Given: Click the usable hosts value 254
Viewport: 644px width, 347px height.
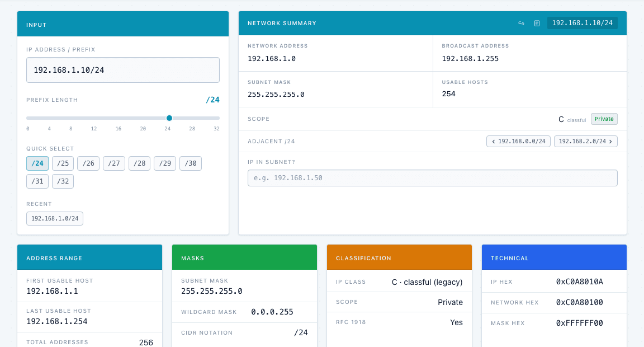Looking at the screenshot, I should (x=448, y=94).
